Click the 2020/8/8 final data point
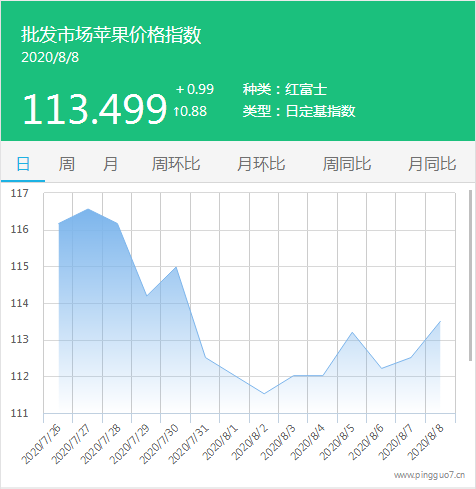 pyautogui.click(x=440, y=322)
